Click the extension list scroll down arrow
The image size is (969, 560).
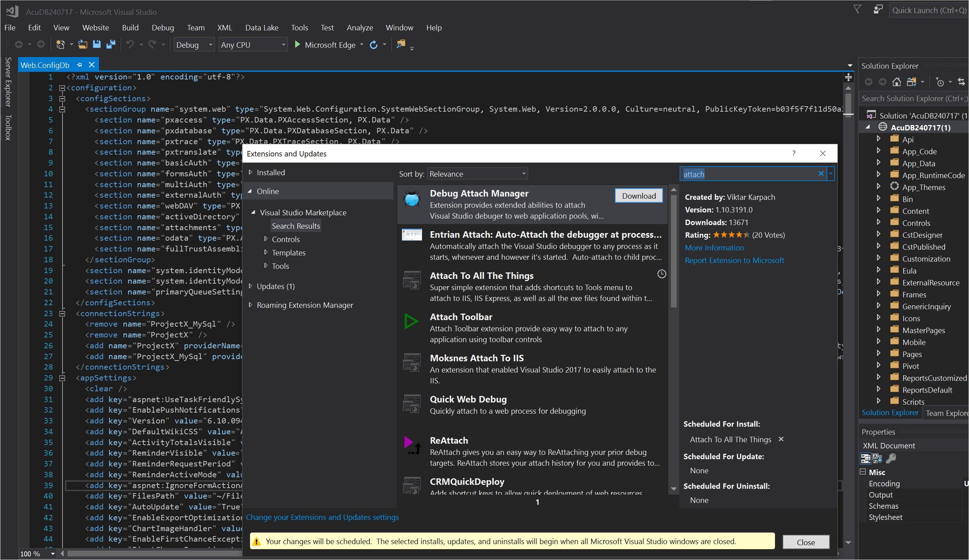tap(674, 489)
